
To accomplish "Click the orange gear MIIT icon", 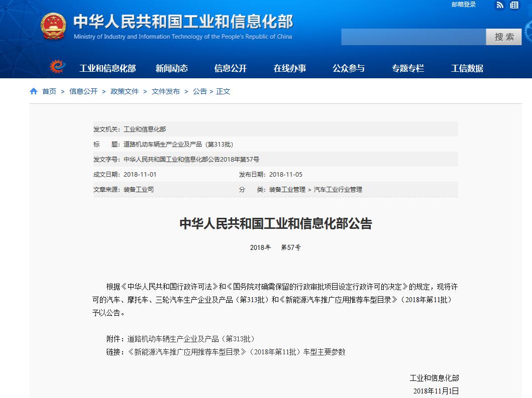I will coord(57,67).
